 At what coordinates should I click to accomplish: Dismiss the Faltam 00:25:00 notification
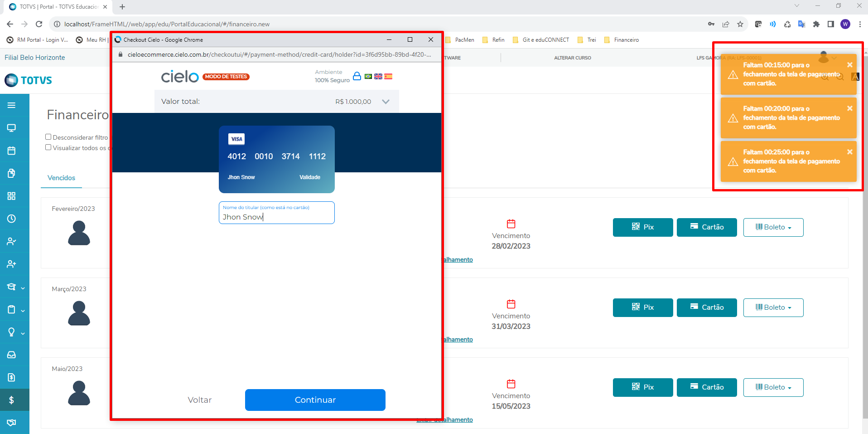(850, 152)
